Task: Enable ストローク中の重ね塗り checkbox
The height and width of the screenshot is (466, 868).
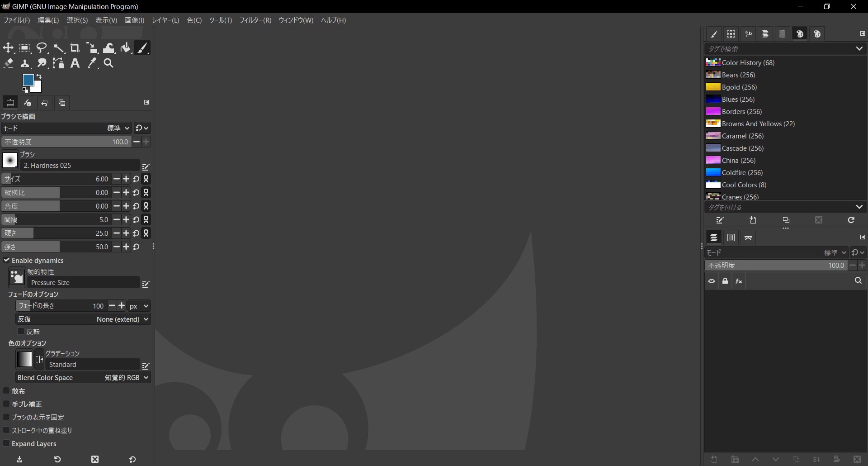Action: tap(6, 430)
